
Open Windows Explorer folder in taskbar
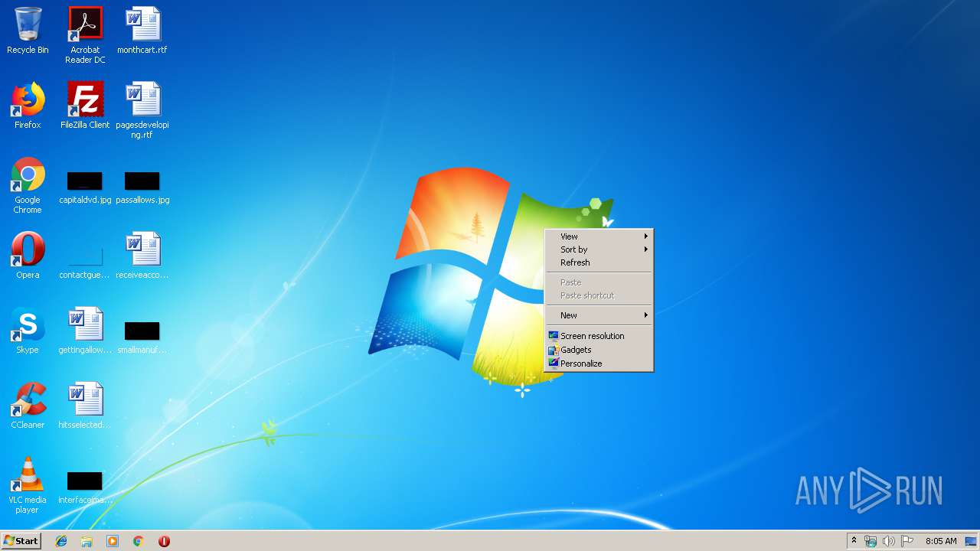click(x=87, y=541)
